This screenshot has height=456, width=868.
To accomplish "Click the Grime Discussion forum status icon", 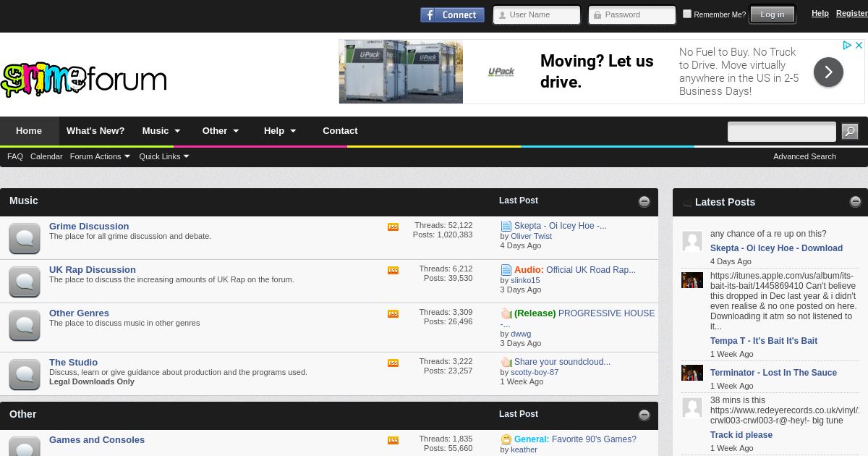I will tap(25, 238).
